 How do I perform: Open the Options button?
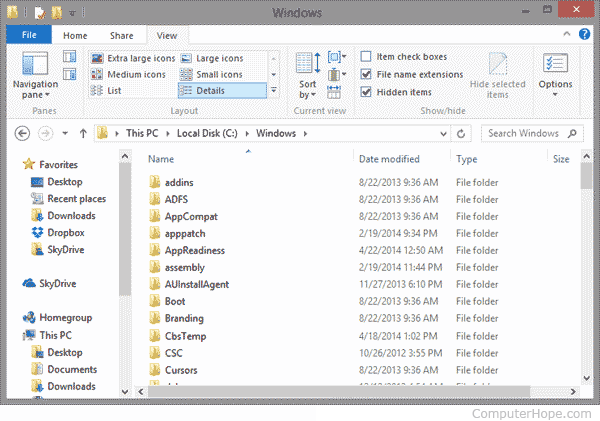pos(555,75)
